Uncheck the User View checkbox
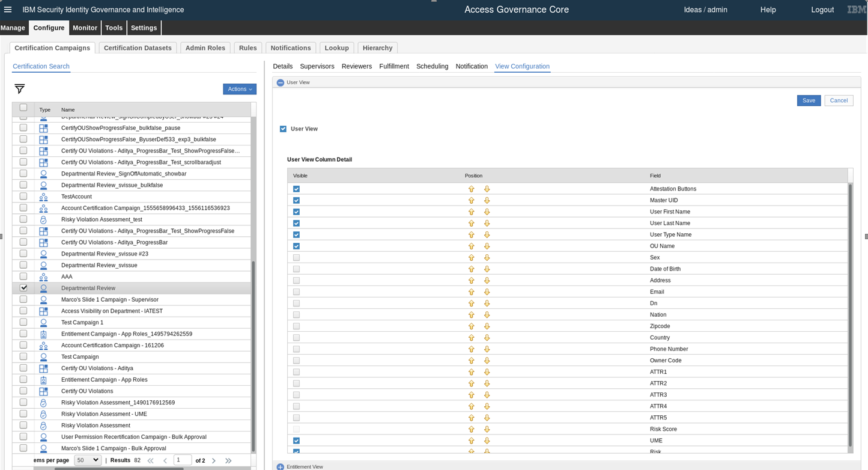Viewport: 868px width, 470px height. click(283, 129)
